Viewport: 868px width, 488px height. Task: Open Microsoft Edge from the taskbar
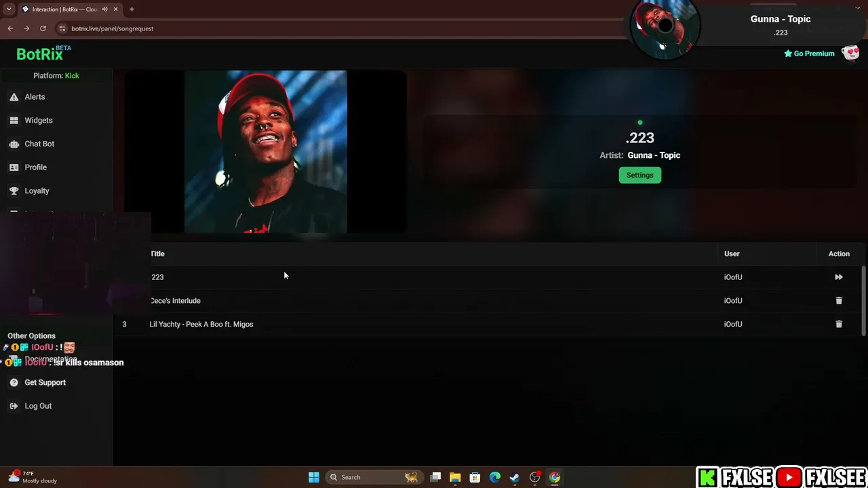click(495, 477)
